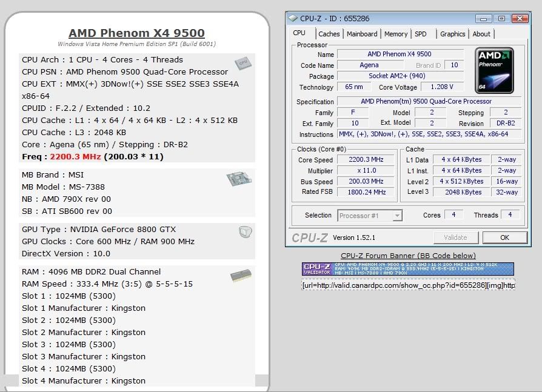542x392 pixels.
Task: Open the About tab
Action: [x=481, y=34]
